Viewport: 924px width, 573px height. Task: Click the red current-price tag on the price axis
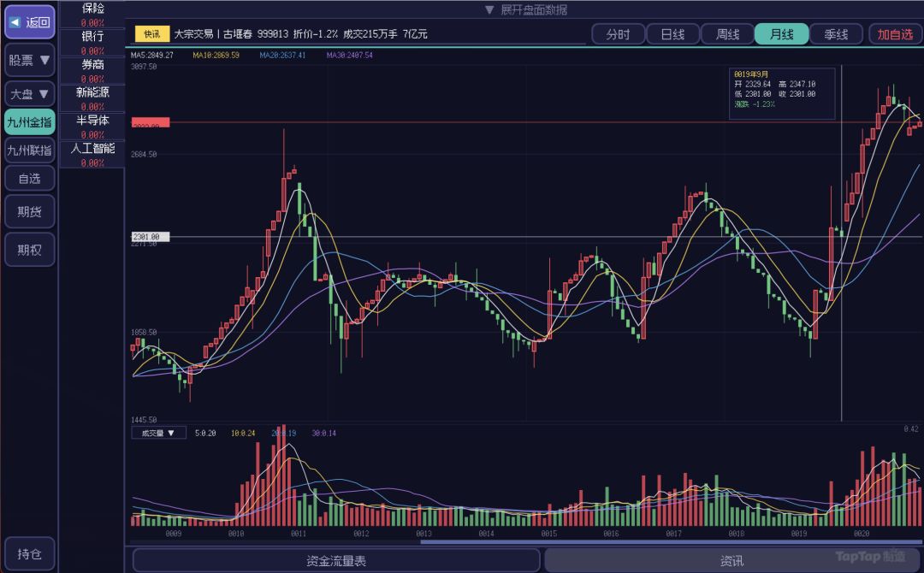coord(151,122)
